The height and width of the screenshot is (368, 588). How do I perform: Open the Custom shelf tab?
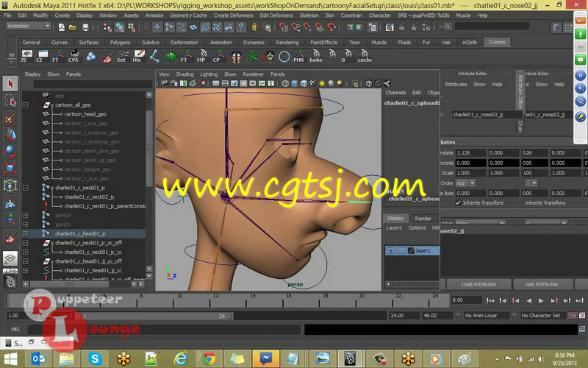497,42
